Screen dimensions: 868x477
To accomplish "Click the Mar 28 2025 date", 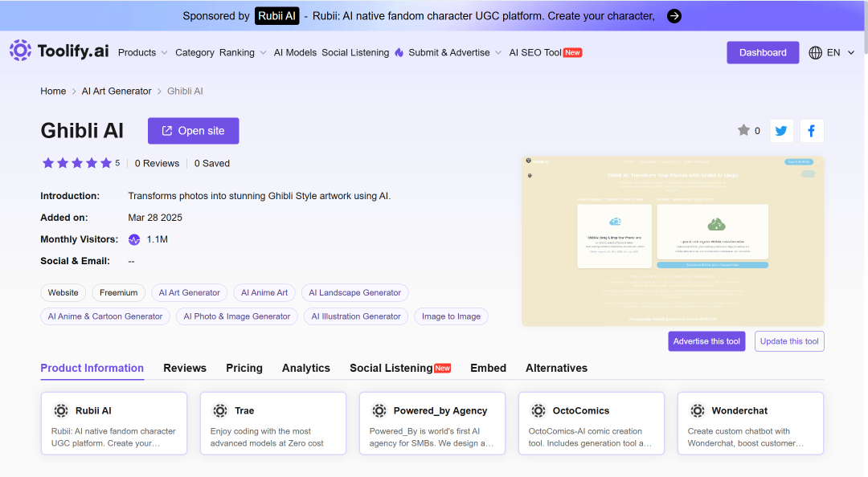I will (155, 218).
